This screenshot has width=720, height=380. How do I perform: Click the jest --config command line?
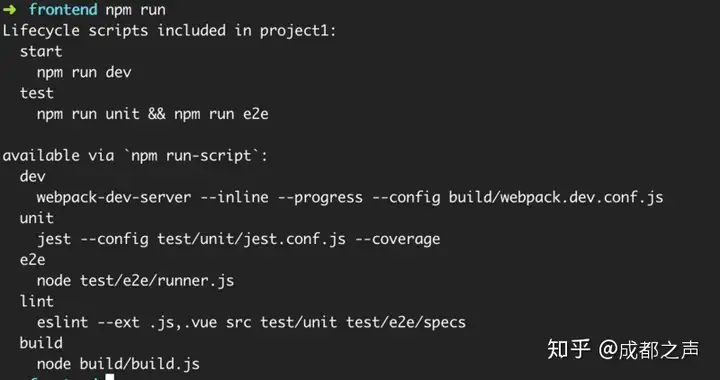[238, 239]
